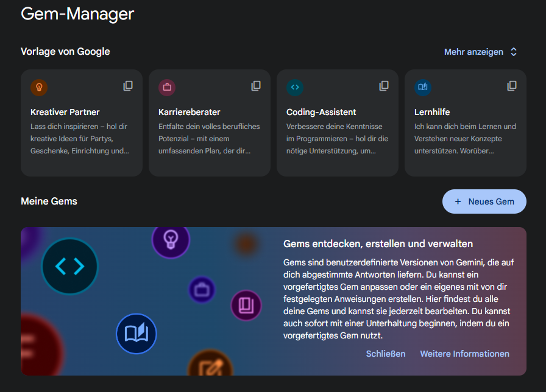This screenshot has height=392, width=546.
Task: Expand templates with Mehr anzeigen
Action: 481,52
